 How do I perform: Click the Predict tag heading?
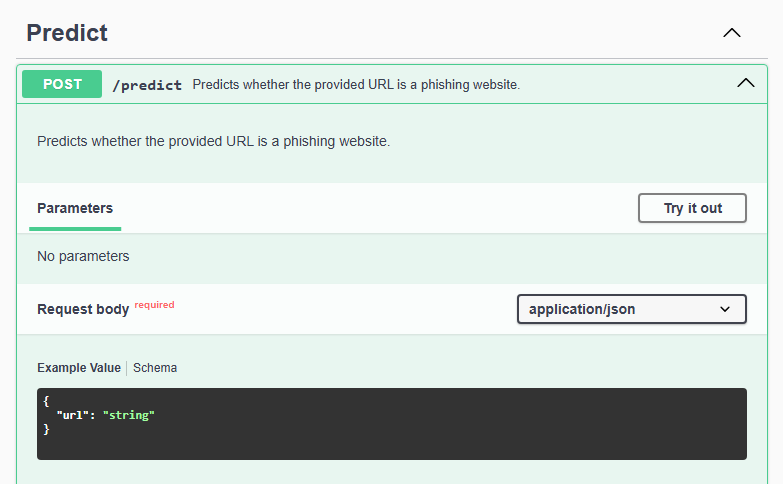click(x=67, y=33)
